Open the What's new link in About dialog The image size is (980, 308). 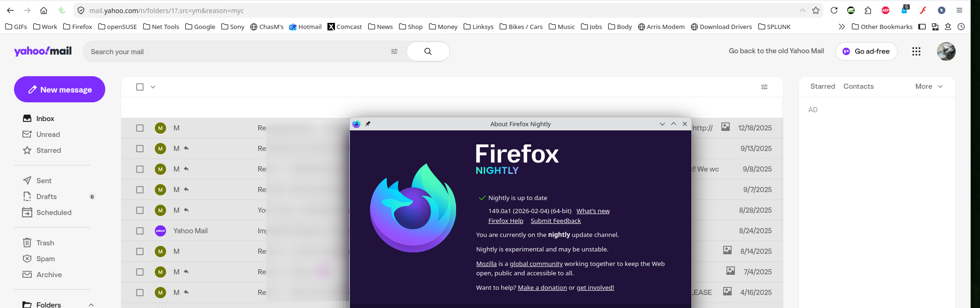click(x=593, y=211)
